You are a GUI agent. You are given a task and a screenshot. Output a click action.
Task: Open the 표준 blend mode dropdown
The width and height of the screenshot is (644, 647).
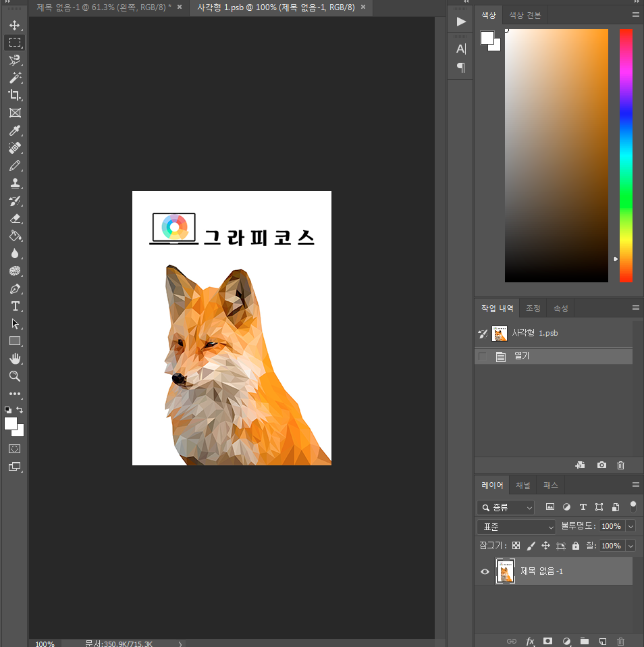tap(516, 527)
